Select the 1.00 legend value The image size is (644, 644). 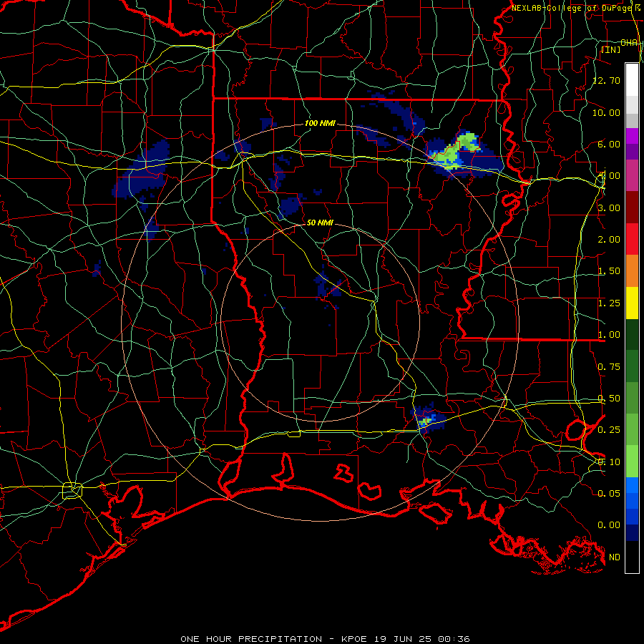coord(609,335)
